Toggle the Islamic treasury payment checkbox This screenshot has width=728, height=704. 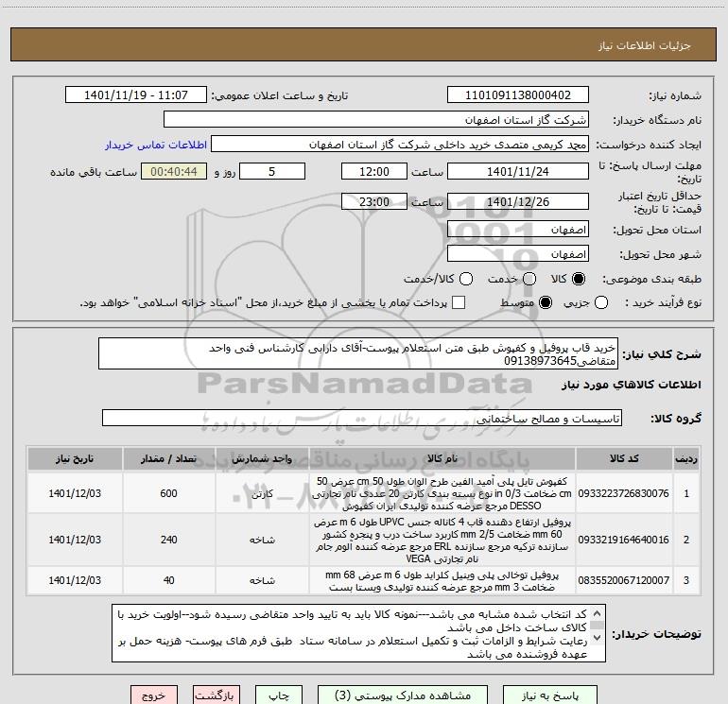point(459,302)
